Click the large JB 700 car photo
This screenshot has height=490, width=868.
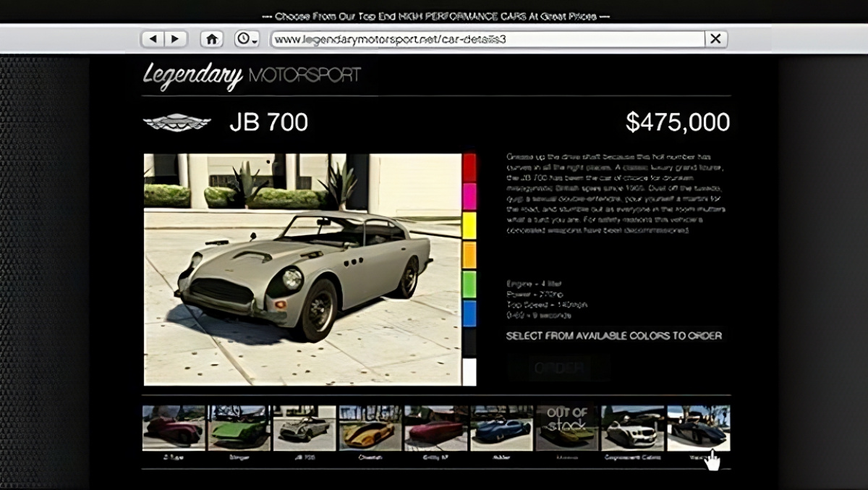pyautogui.click(x=302, y=269)
